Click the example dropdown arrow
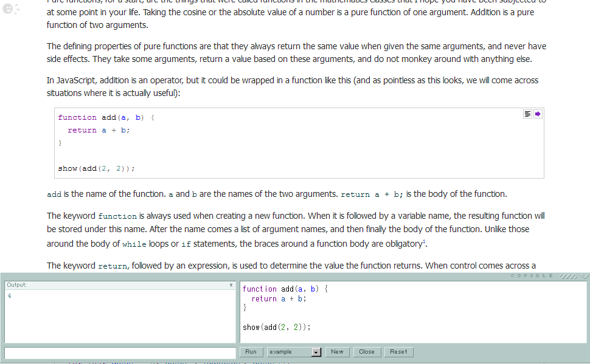 pyautogui.click(x=316, y=352)
